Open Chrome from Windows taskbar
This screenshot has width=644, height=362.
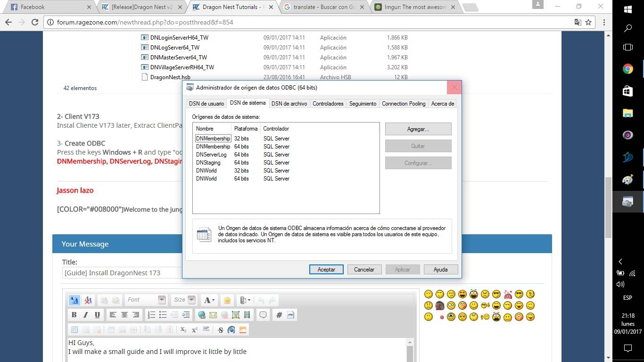tap(628, 69)
